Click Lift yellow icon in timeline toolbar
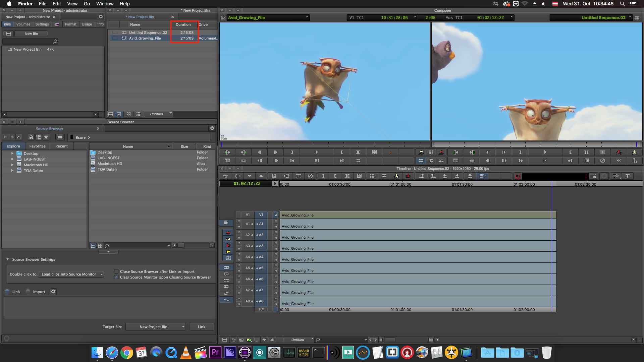This screenshot has height=362, width=644. (396, 176)
